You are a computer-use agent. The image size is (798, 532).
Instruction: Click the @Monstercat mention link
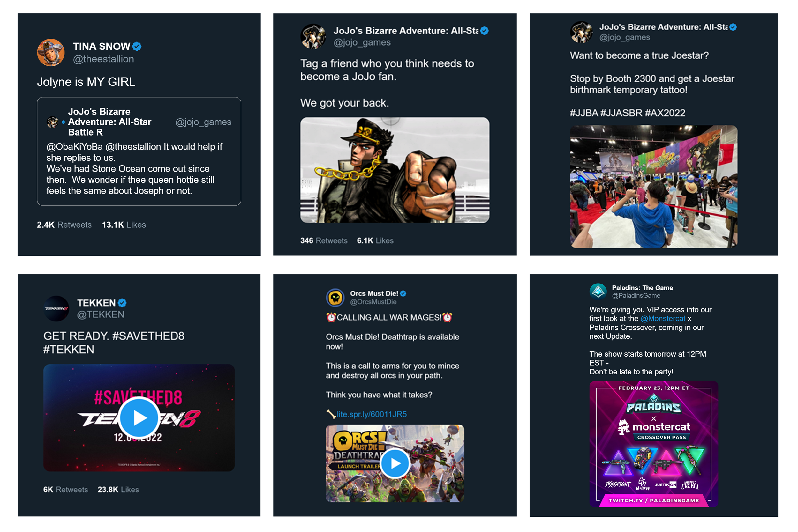[663, 319]
